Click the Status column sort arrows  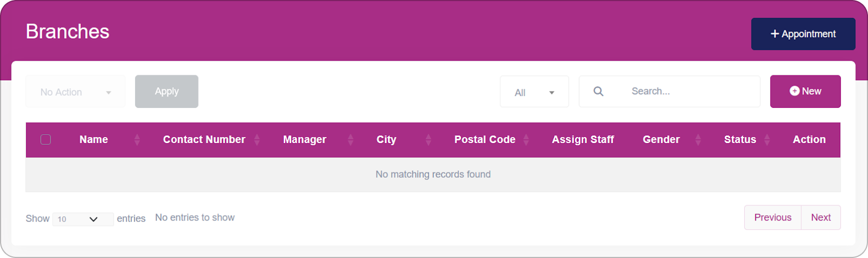coord(767,140)
